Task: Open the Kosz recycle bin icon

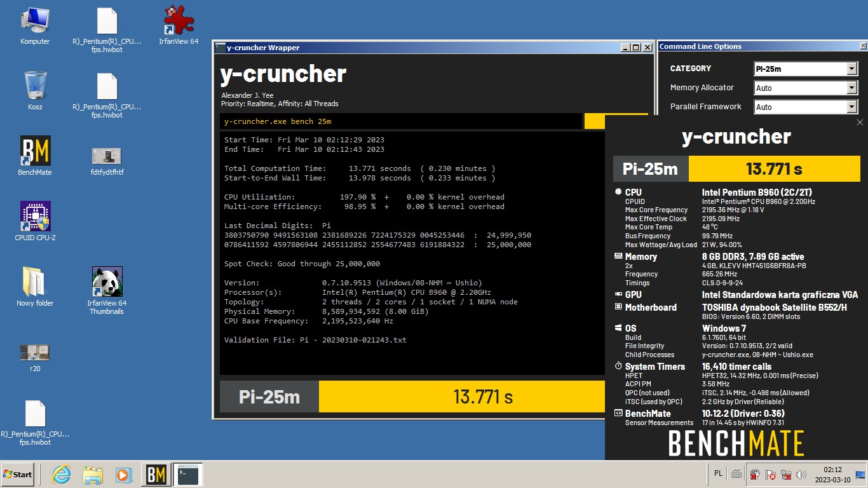Action: tap(35, 90)
